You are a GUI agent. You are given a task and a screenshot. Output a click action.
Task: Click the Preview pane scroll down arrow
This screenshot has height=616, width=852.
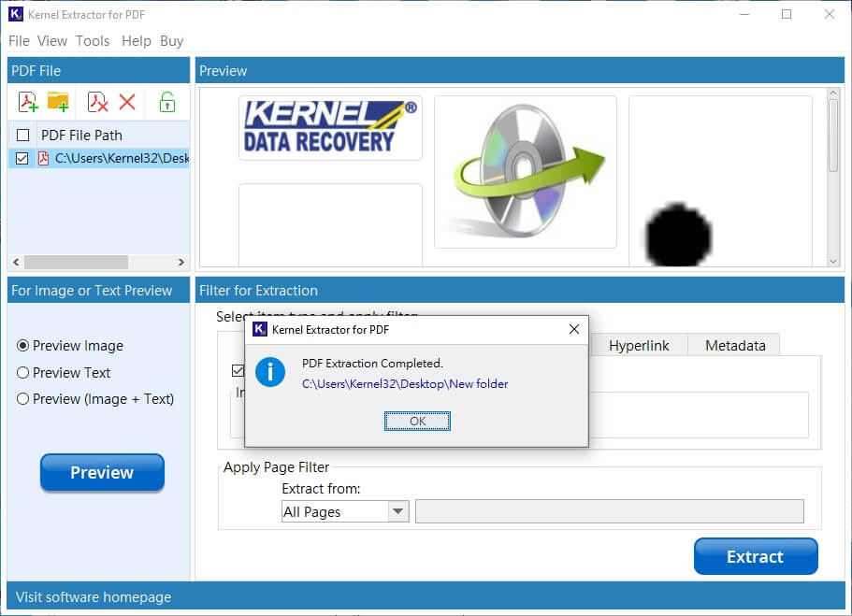pos(833,262)
